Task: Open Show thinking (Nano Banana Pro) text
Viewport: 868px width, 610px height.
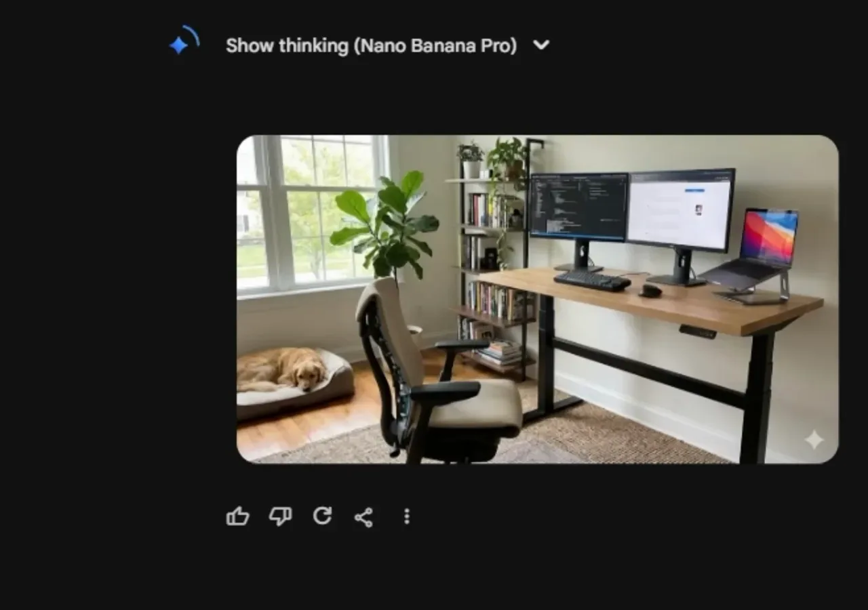Action: pos(371,45)
